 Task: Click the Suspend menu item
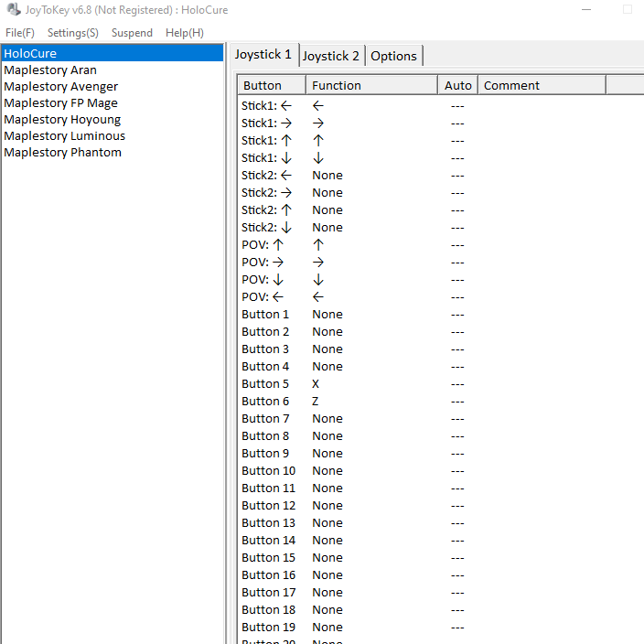pos(132,33)
